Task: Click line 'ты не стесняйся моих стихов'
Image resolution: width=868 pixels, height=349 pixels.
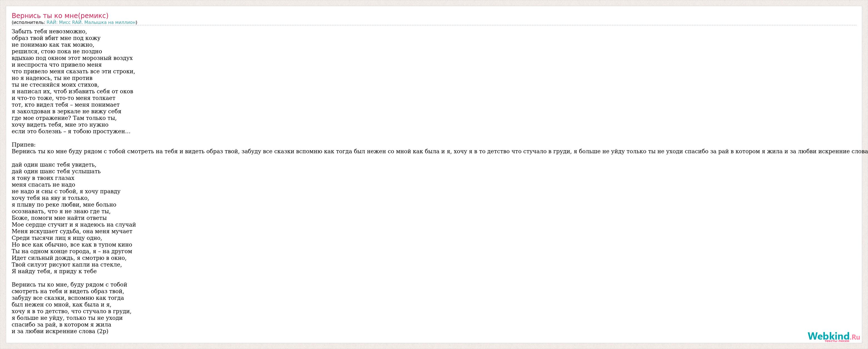Action: (56, 85)
